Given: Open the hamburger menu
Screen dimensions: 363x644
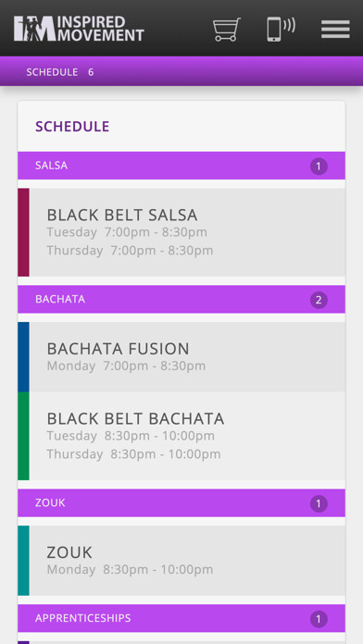Looking at the screenshot, I should (335, 30).
